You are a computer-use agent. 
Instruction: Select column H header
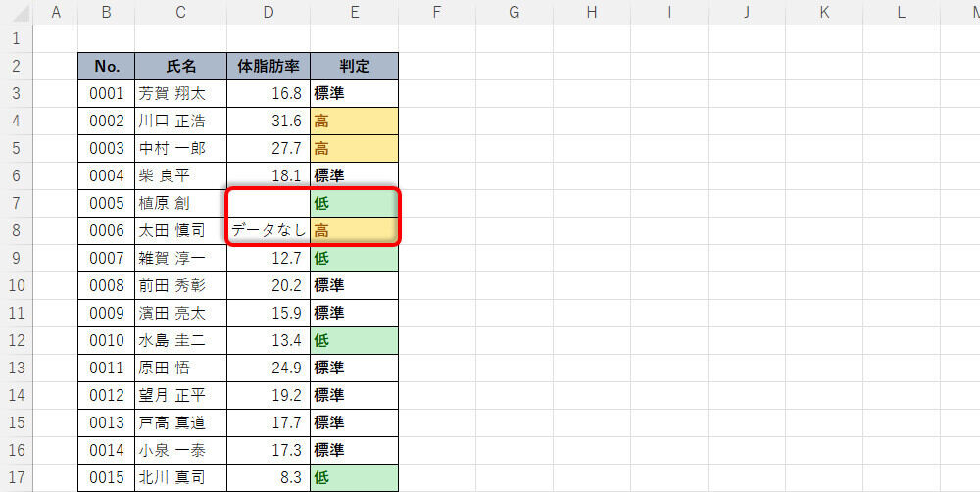(x=592, y=13)
